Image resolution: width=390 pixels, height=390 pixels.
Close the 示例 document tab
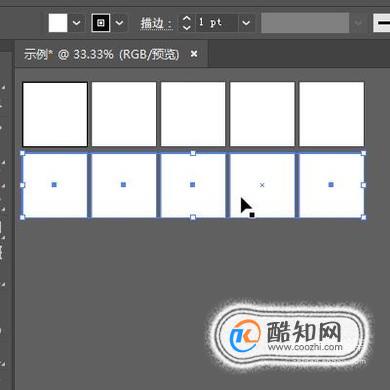194,54
